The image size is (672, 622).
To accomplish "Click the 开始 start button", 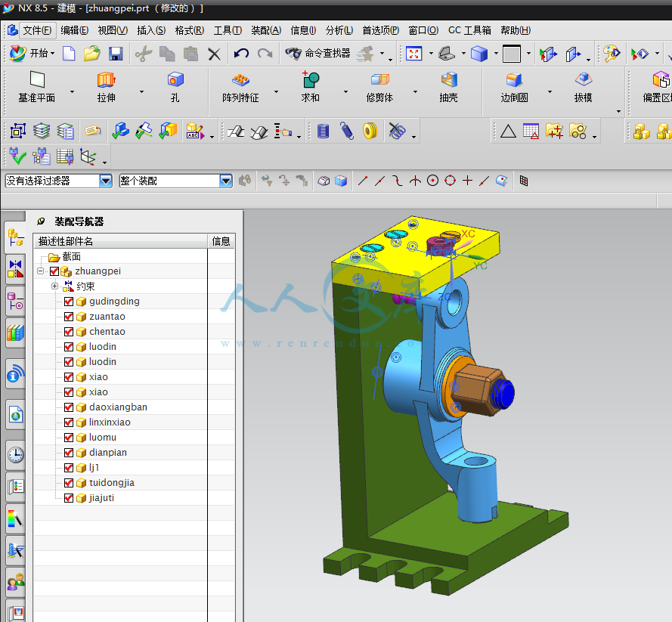I will [x=33, y=54].
